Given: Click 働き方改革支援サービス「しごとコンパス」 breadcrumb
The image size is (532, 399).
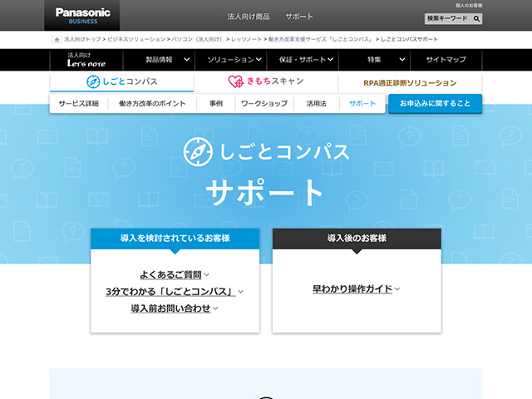Looking at the screenshot, I should [x=321, y=39].
